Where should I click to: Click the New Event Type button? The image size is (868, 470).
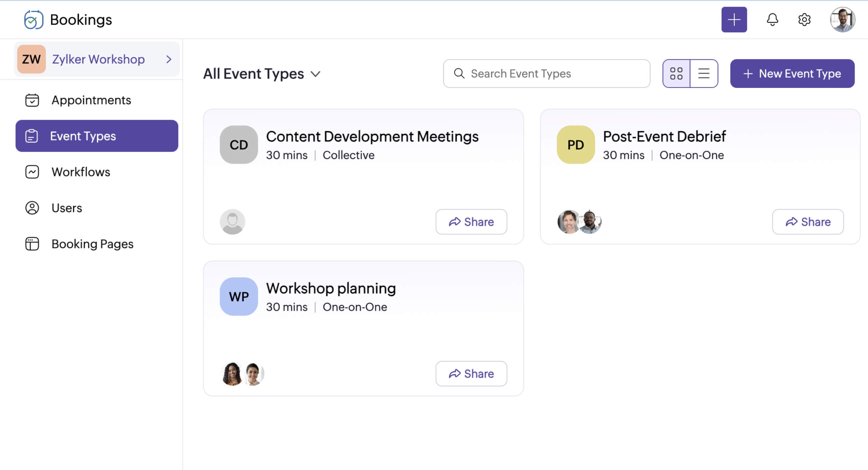point(792,74)
